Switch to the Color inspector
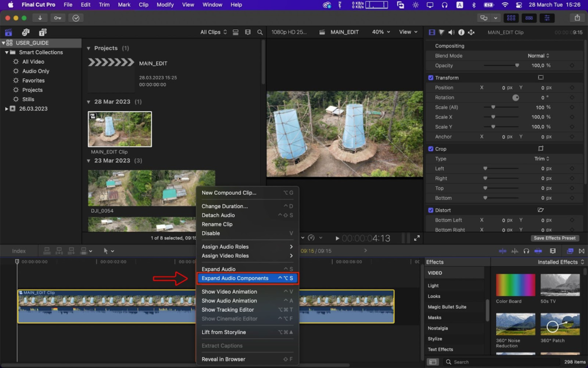The height and width of the screenshot is (368, 588). click(442, 32)
